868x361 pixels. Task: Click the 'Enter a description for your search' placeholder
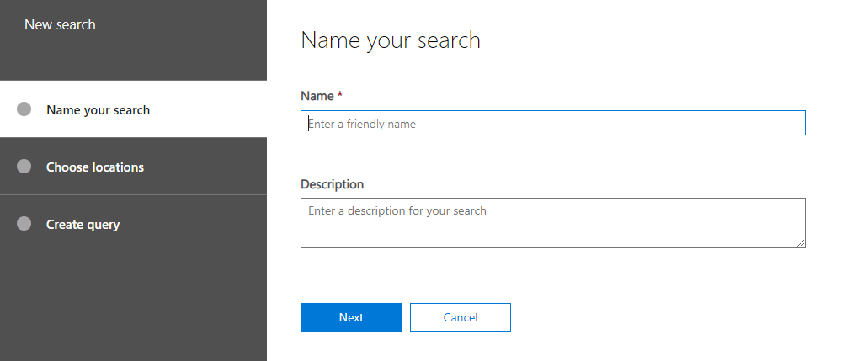[x=397, y=210]
